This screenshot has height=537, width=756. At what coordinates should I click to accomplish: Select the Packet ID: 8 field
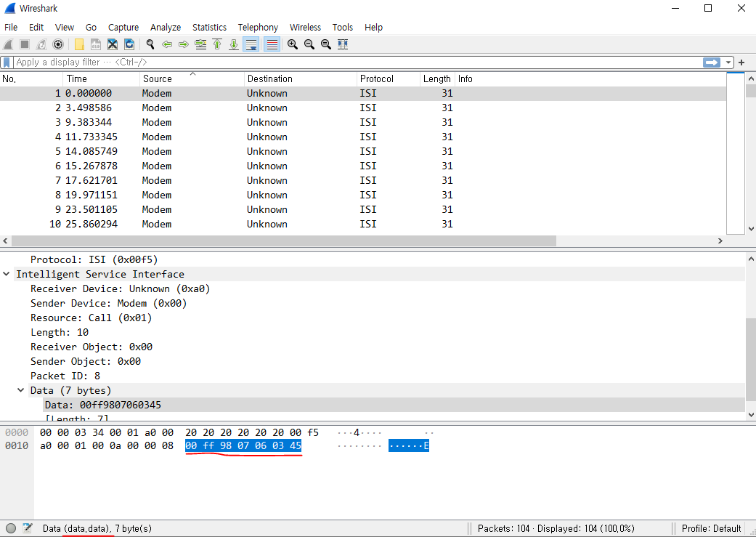coord(65,376)
